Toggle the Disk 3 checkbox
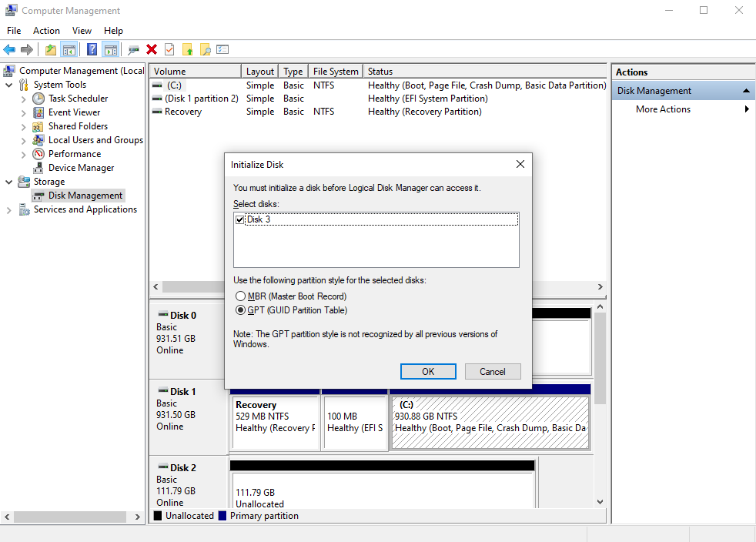 pos(239,220)
